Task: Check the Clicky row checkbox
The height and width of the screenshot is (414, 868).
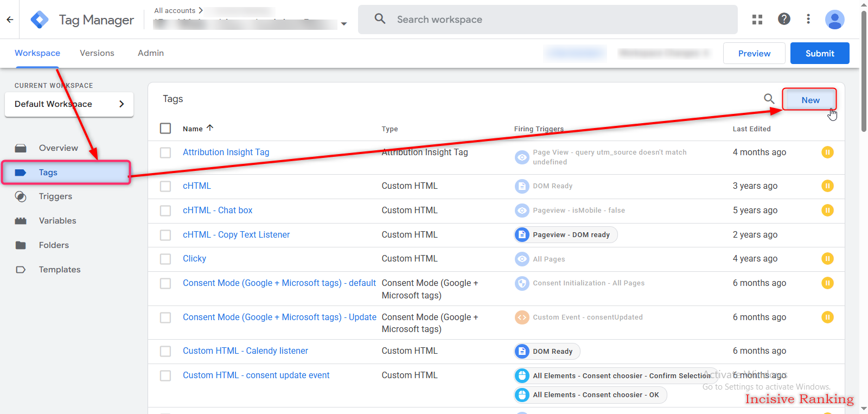Action: [x=165, y=259]
